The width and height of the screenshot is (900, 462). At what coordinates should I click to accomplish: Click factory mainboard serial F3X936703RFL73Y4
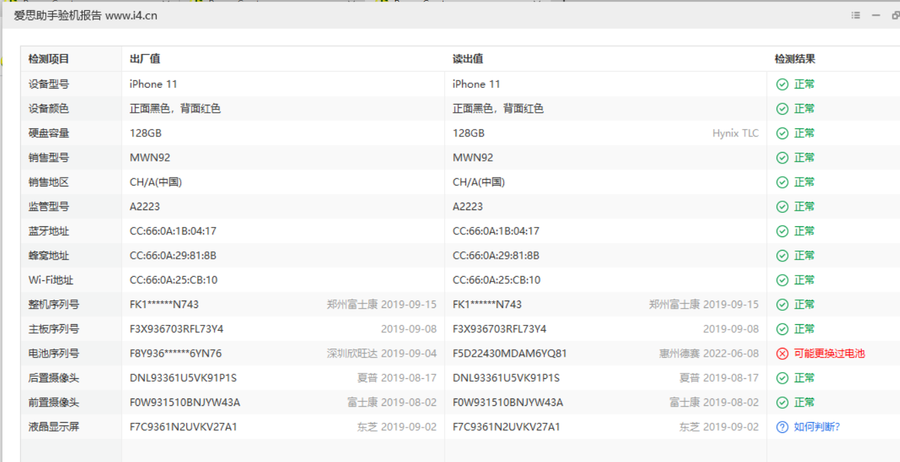coord(177,329)
